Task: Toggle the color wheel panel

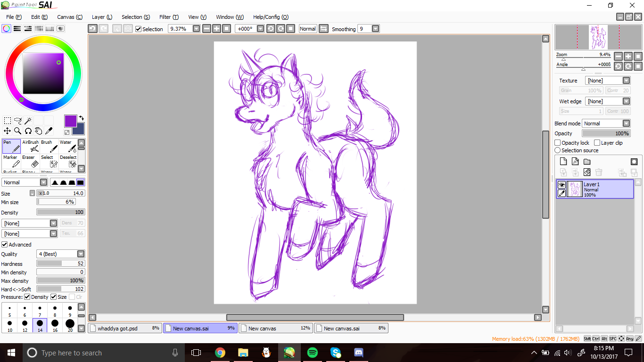Action: (7, 28)
